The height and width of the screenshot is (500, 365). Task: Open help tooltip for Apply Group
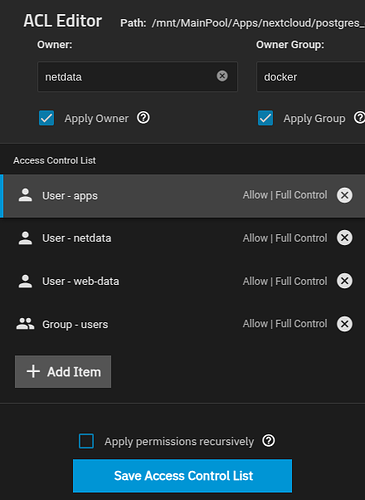point(360,118)
